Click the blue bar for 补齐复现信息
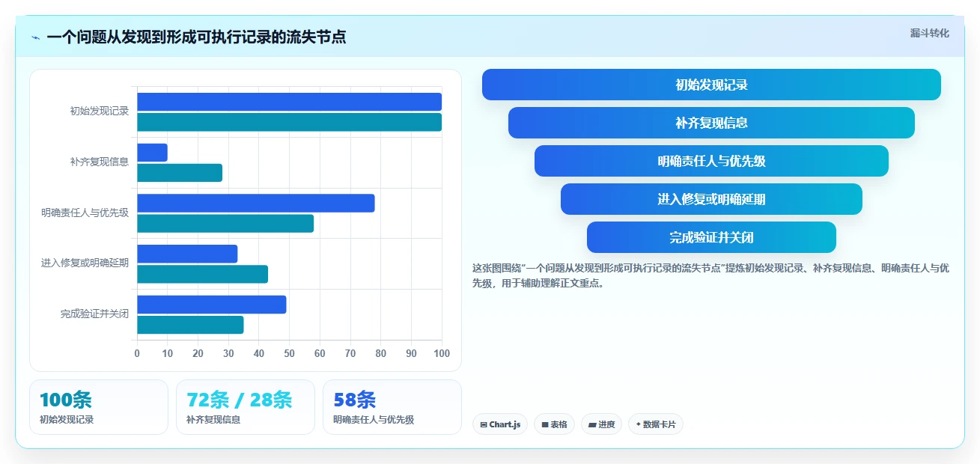This screenshot has width=980, height=464. point(152,153)
